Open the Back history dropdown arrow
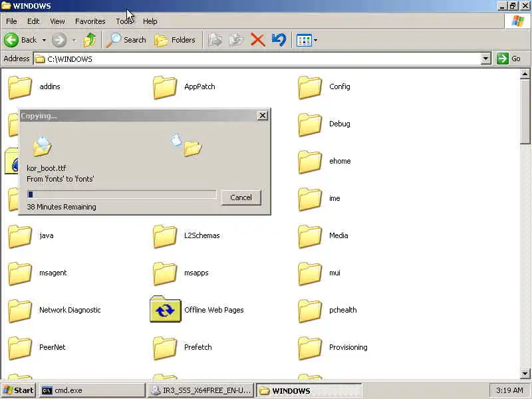Viewport: 532px width, 399px height. click(x=44, y=40)
